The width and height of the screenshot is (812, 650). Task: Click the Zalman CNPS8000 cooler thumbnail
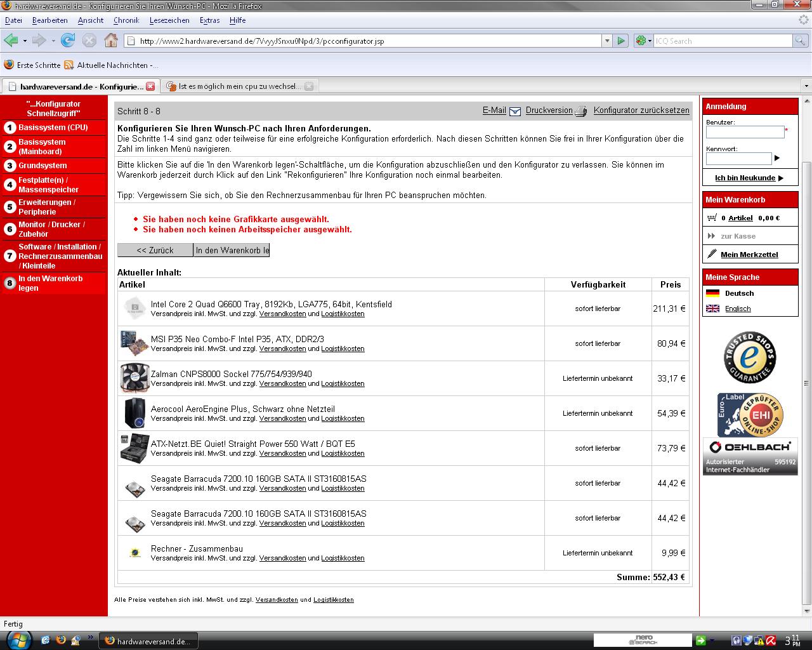134,378
